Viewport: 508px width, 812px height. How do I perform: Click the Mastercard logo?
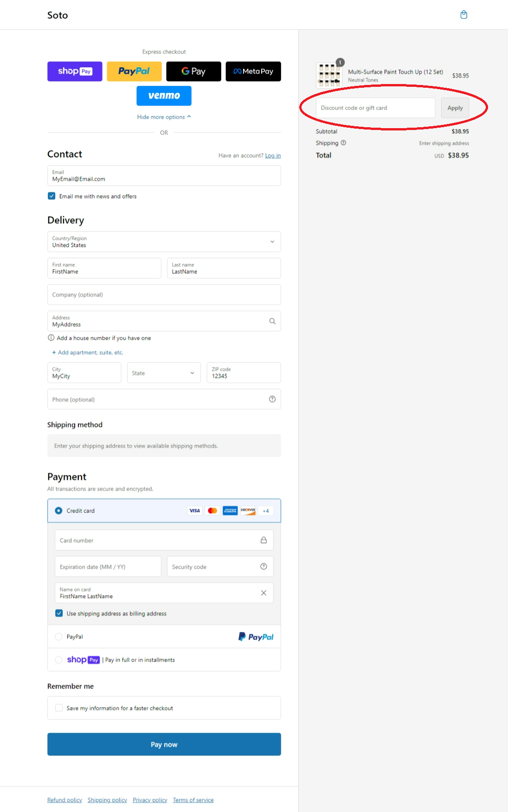pyautogui.click(x=212, y=511)
